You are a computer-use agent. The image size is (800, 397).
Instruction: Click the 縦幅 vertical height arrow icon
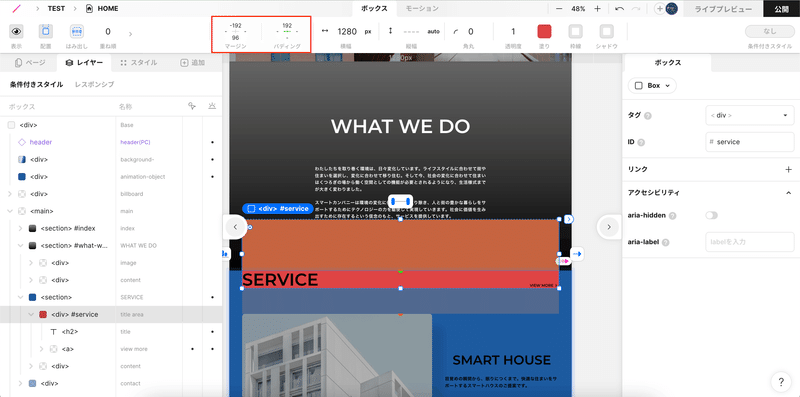pyautogui.click(x=391, y=31)
